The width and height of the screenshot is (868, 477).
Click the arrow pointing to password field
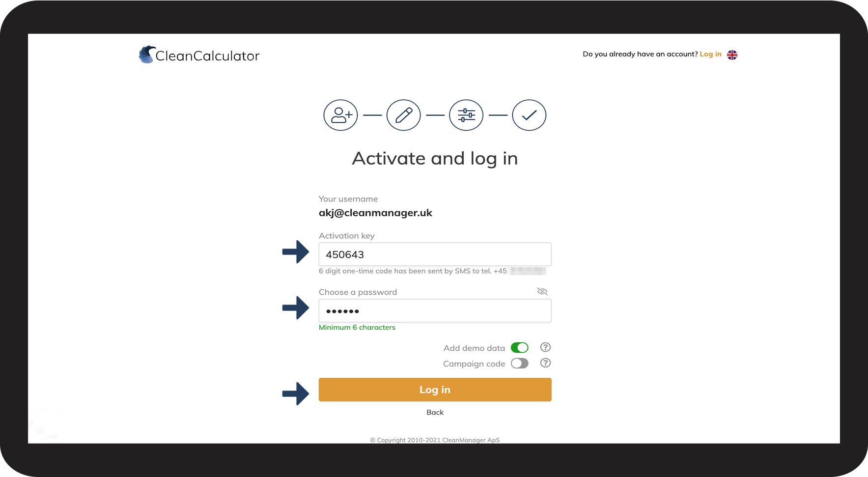tap(296, 308)
